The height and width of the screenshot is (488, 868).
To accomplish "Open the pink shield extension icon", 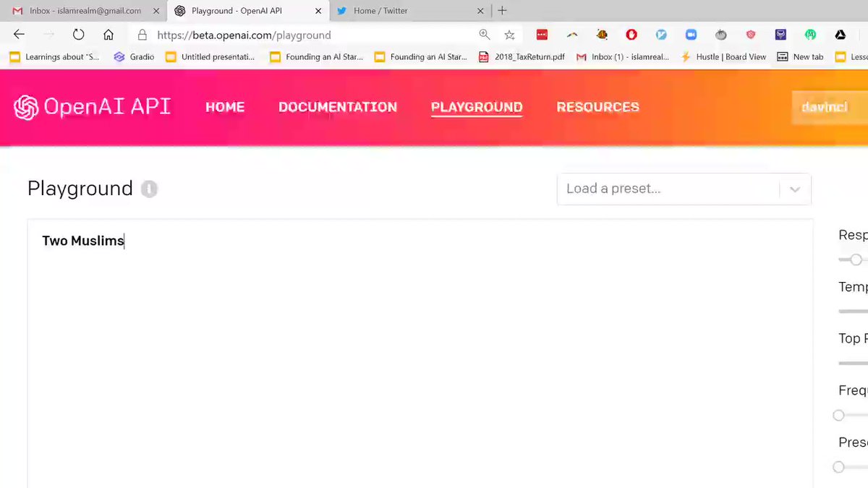I will click(x=751, y=35).
